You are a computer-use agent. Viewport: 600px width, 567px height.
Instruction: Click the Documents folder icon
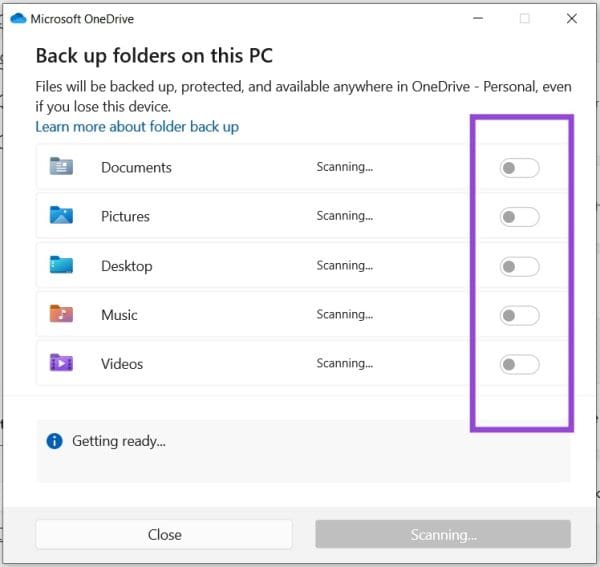click(61, 166)
